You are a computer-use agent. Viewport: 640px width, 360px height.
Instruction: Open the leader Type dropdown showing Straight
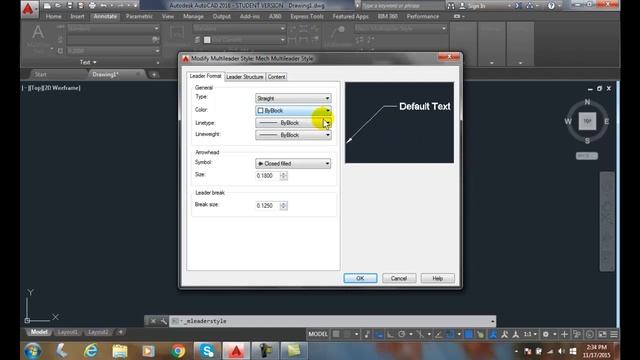293,98
